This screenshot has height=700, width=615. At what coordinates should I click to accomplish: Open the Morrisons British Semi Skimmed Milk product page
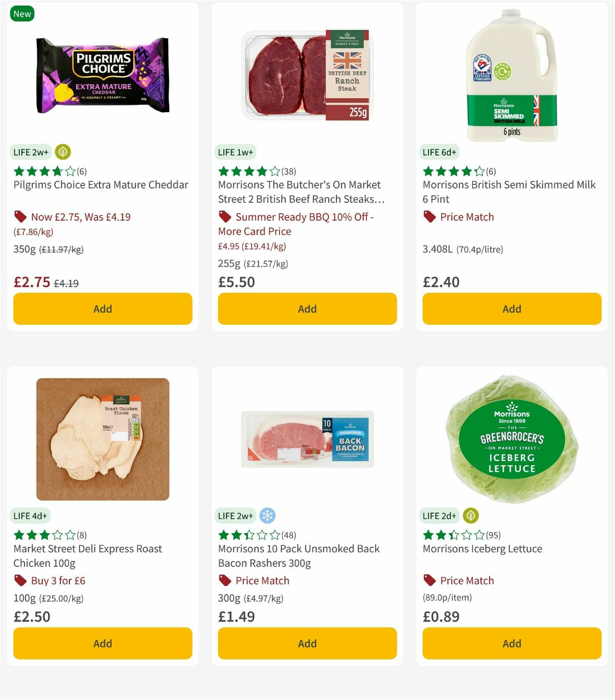coord(508,192)
